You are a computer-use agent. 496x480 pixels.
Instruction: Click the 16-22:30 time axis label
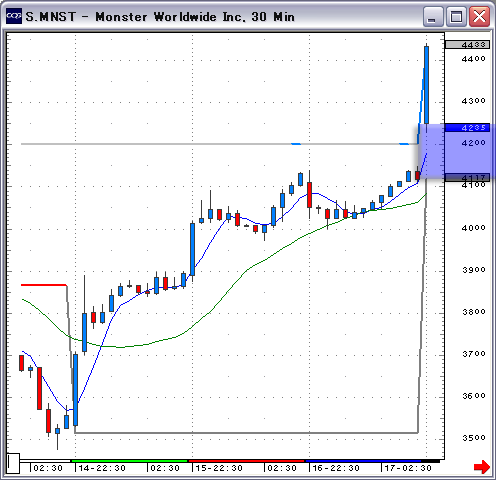336,468
